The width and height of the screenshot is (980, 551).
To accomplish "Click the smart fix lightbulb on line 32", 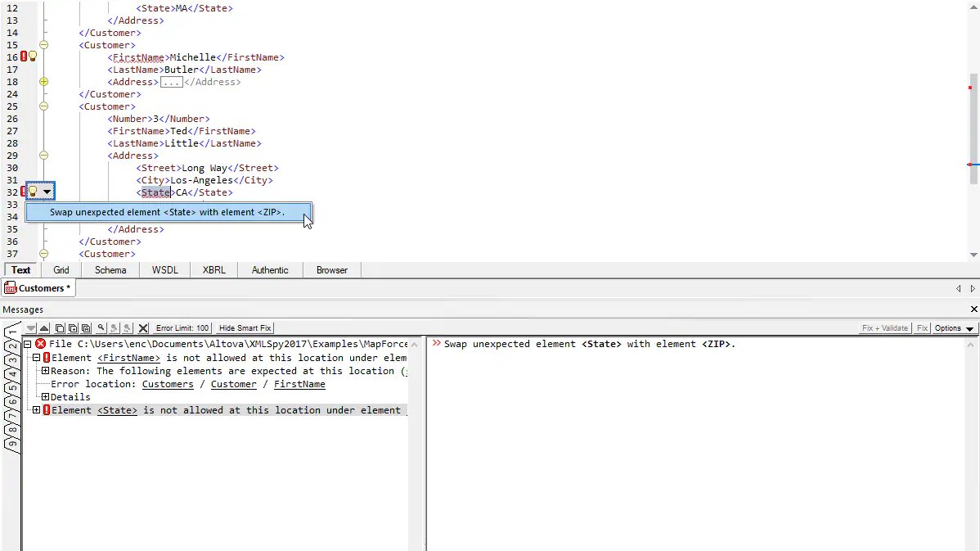I will click(34, 191).
